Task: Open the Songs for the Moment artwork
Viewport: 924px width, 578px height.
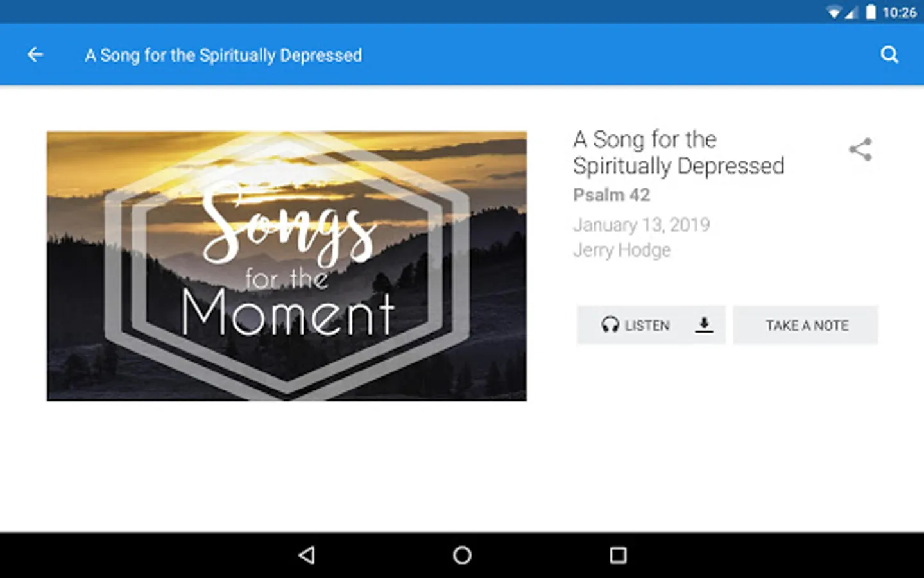Action: (287, 267)
